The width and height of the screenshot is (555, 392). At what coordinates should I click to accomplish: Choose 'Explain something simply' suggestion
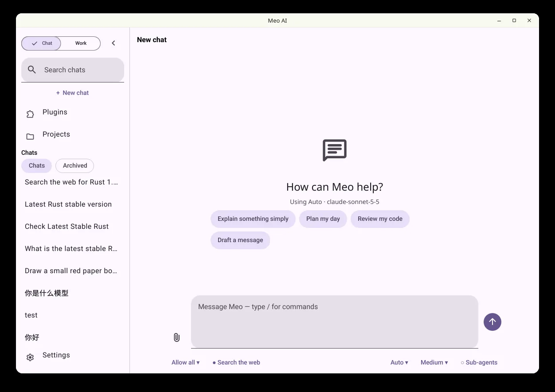coord(253,219)
